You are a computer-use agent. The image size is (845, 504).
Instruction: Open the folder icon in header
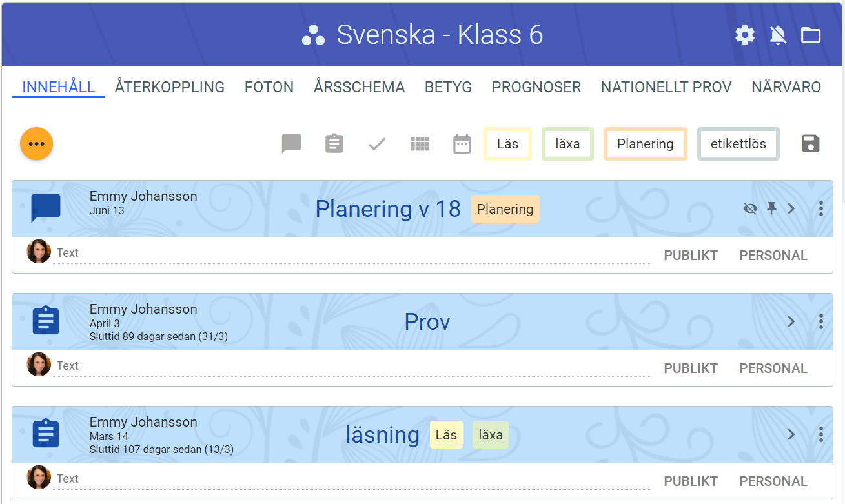click(811, 35)
